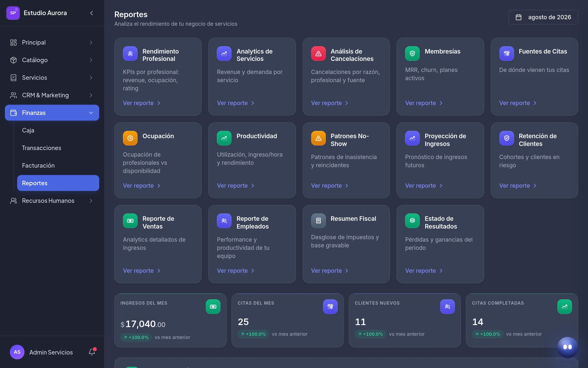
Task: Open notifications with the bell icon
Action: [92, 352]
